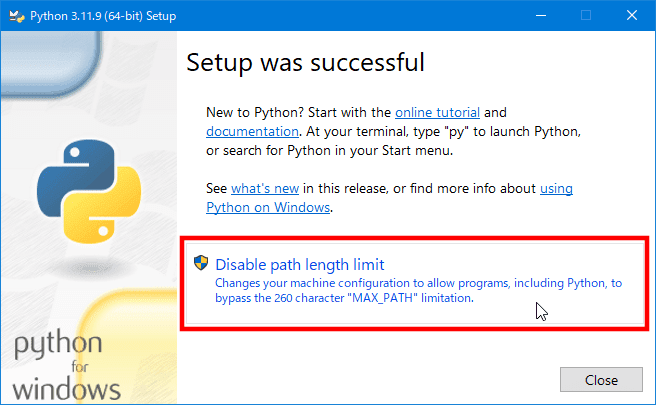Follow the what's new link

(x=265, y=188)
